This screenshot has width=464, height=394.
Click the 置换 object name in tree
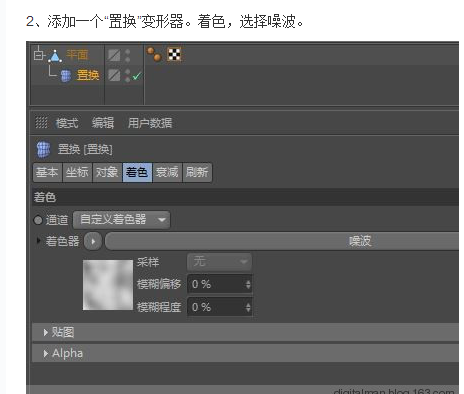(x=88, y=75)
